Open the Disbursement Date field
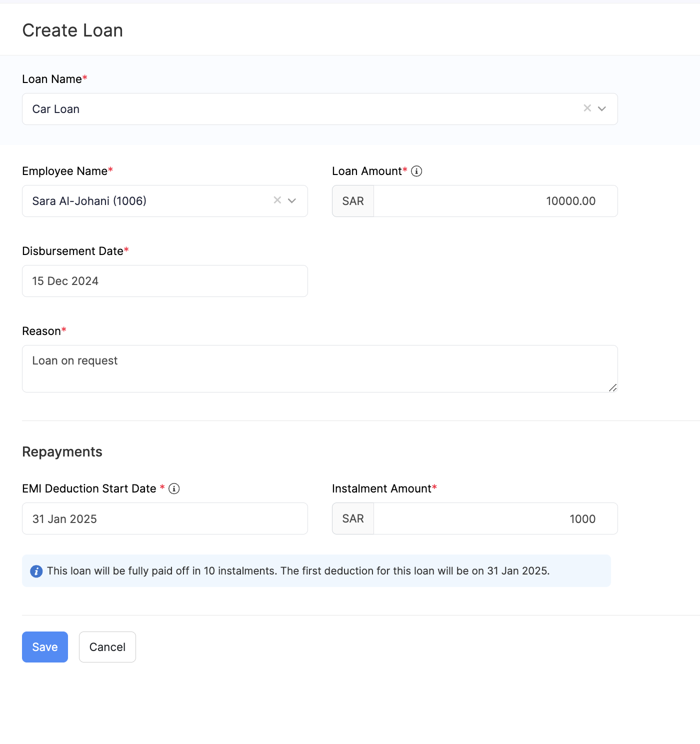This screenshot has height=744, width=700. [164, 281]
